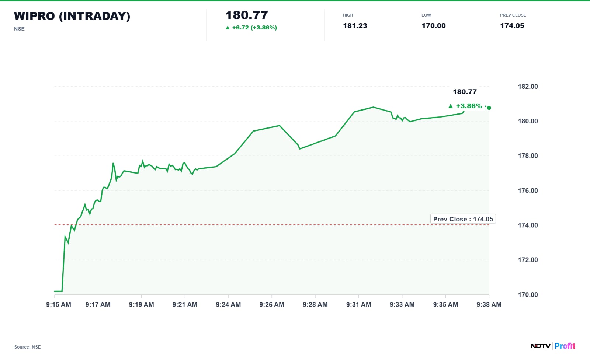Select the 9:17 AM time label

(98, 305)
